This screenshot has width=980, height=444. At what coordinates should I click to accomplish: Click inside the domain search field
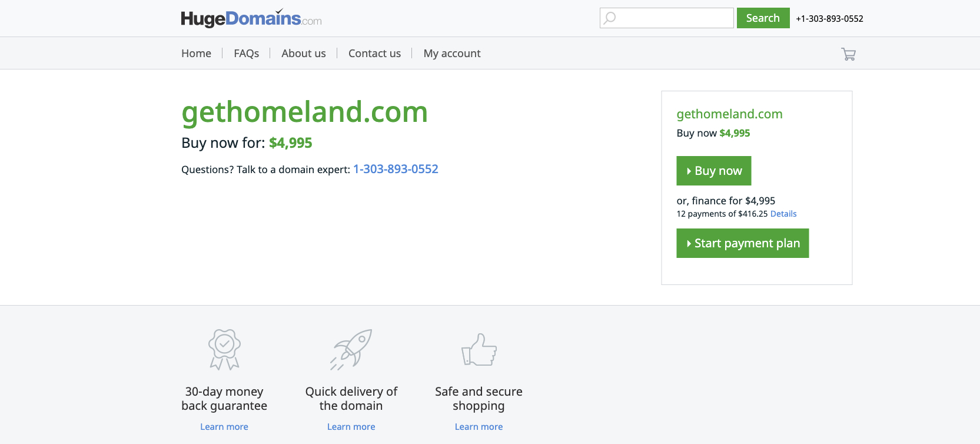click(x=667, y=18)
